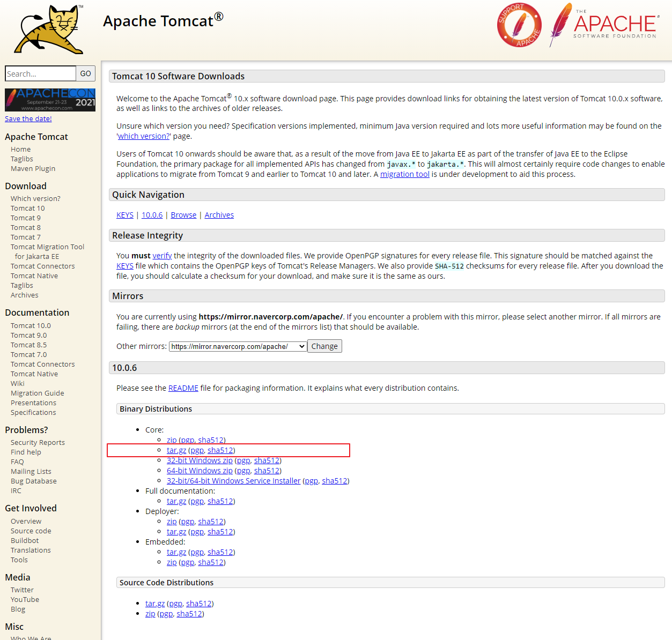
Task: Open sha512 checksum for Core tar.gz
Action: 220,450
